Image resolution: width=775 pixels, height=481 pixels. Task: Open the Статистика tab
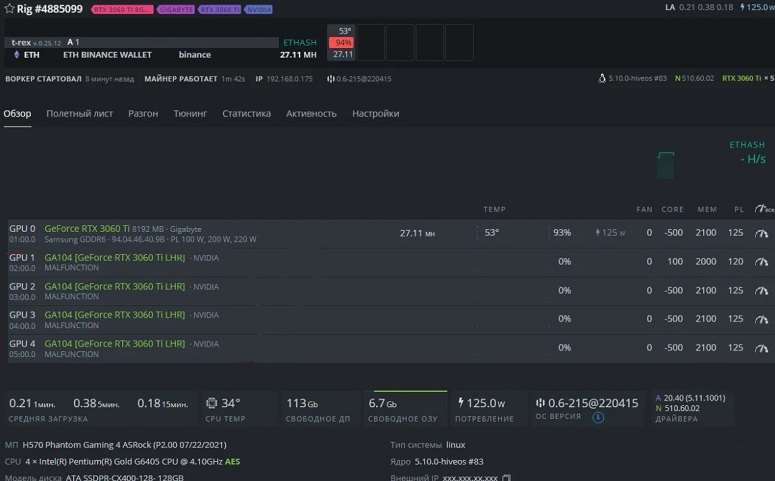(247, 114)
